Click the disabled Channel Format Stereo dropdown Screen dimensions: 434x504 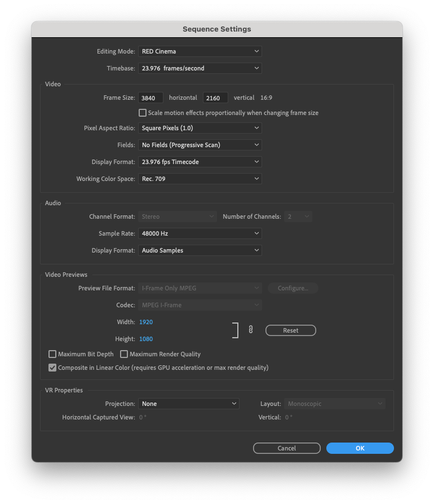(x=178, y=216)
